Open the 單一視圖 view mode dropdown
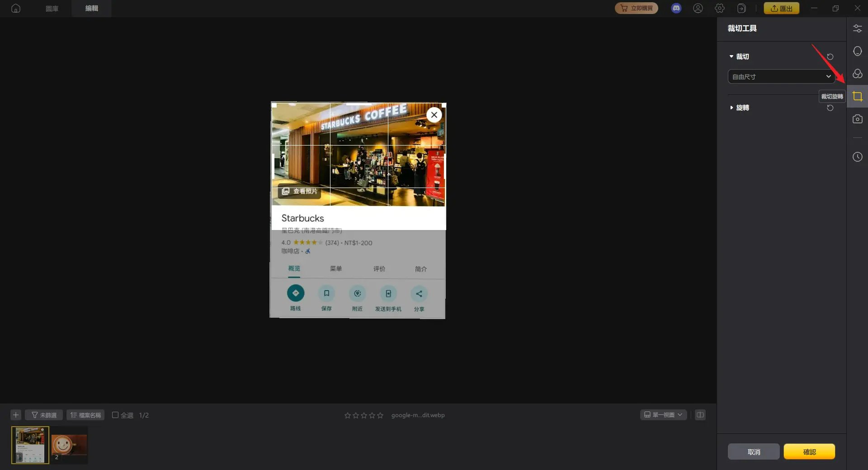868x470 pixels. tap(663, 415)
